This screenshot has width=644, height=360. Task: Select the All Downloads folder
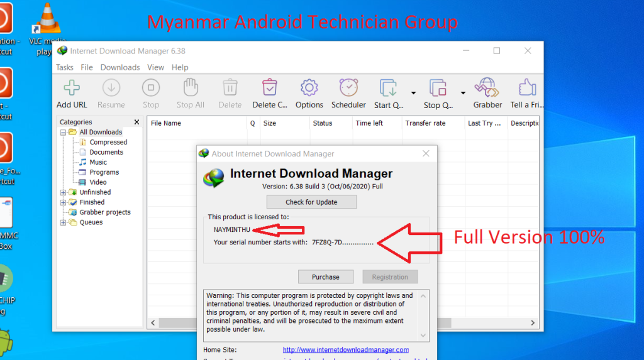pos(101,132)
